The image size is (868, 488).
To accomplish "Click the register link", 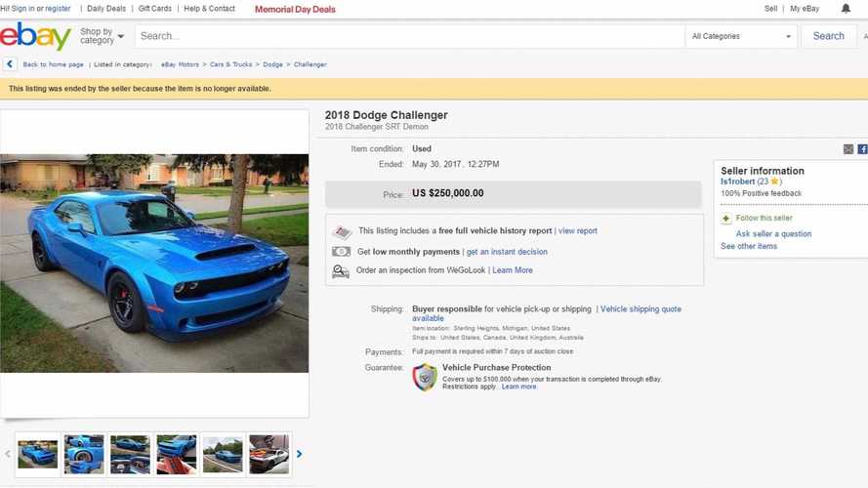I will pyautogui.click(x=59, y=9).
